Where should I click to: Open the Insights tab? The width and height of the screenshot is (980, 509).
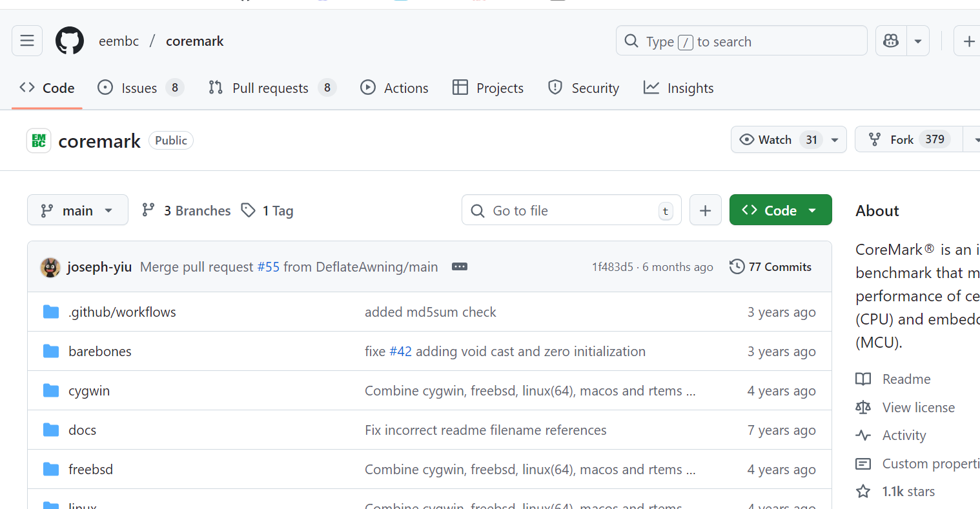679,88
